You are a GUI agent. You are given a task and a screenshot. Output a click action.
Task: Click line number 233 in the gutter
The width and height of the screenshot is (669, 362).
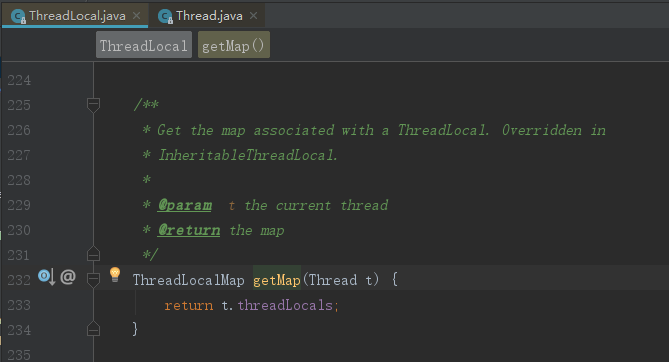pyautogui.click(x=19, y=305)
